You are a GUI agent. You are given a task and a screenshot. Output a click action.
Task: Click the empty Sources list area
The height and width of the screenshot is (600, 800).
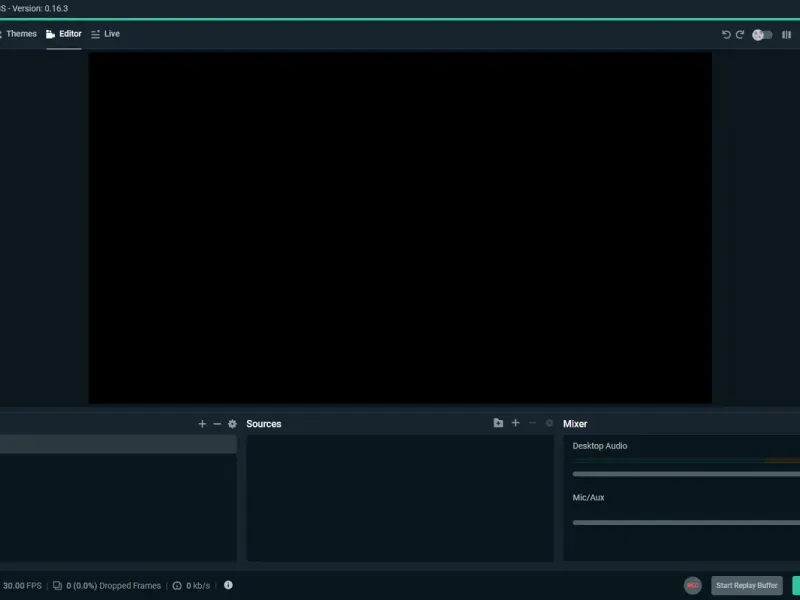click(x=400, y=498)
